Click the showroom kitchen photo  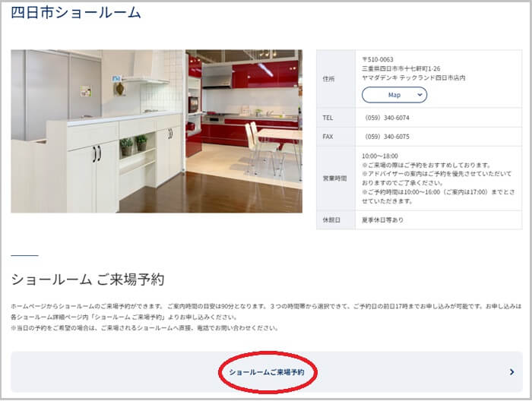point(156,131)
